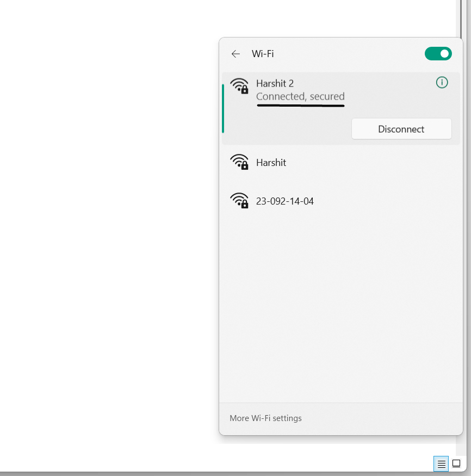This screenshot has height=476, width=471.
Task: Click the Wi-Fi signal icon beside 23-092-14-04
Action: 239,200
